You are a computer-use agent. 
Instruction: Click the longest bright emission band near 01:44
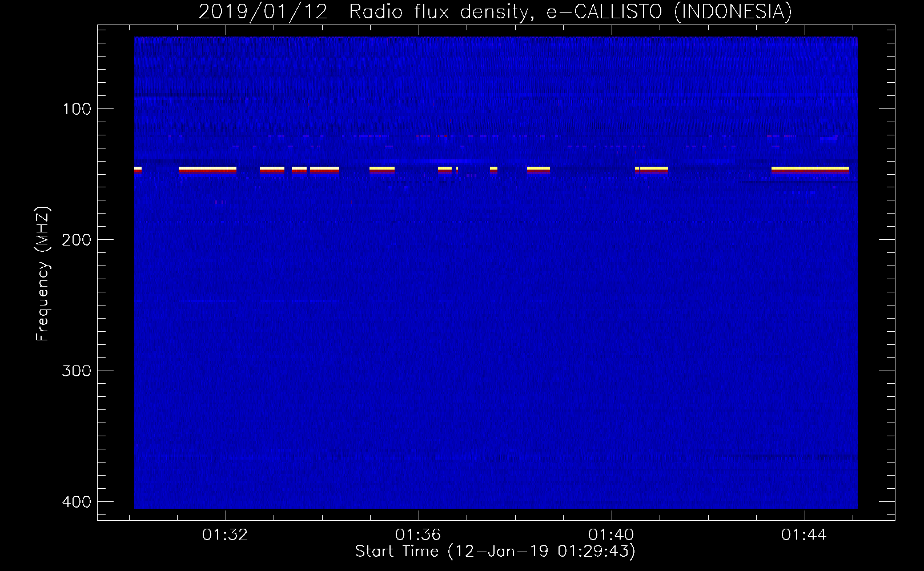coord(810,170)
